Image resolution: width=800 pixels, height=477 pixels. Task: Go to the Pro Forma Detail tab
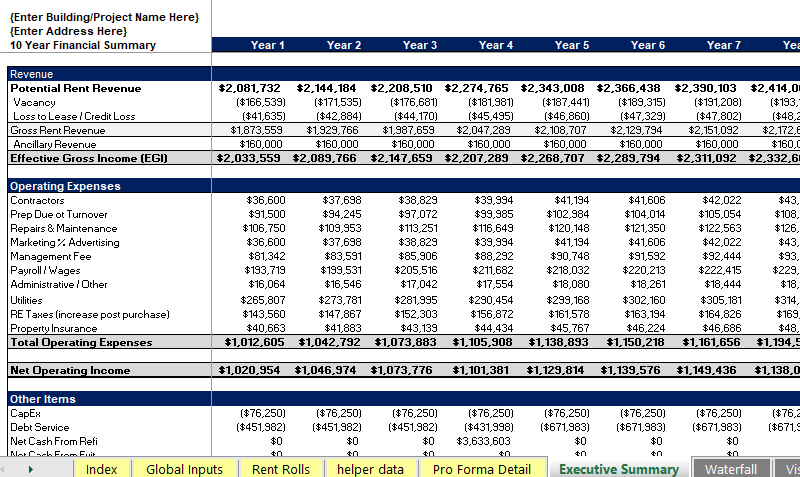(x=482, y=469)
